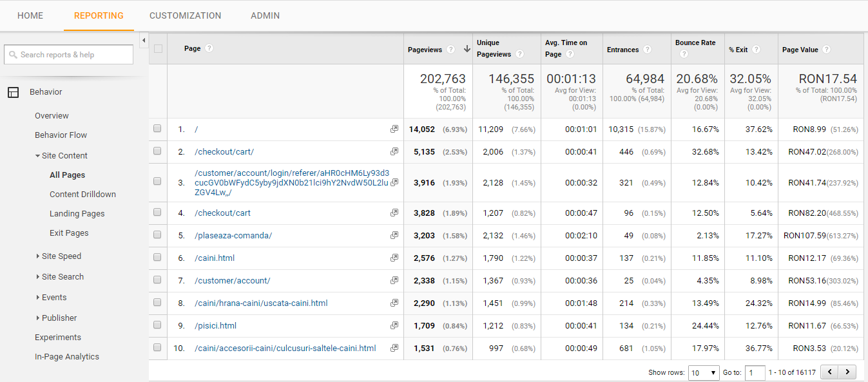Open row 1 page in new window icon
This screenshot has height=382, width=868.
(394, 129)
